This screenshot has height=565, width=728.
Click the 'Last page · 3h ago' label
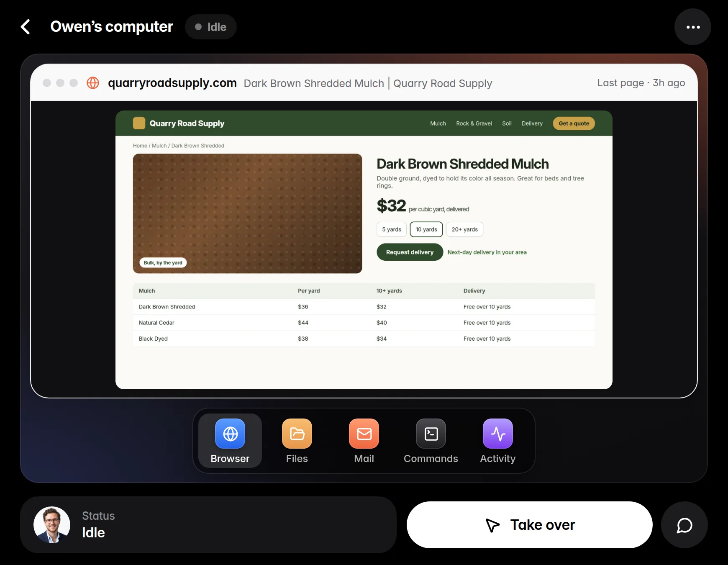click(x=641, y=83)
